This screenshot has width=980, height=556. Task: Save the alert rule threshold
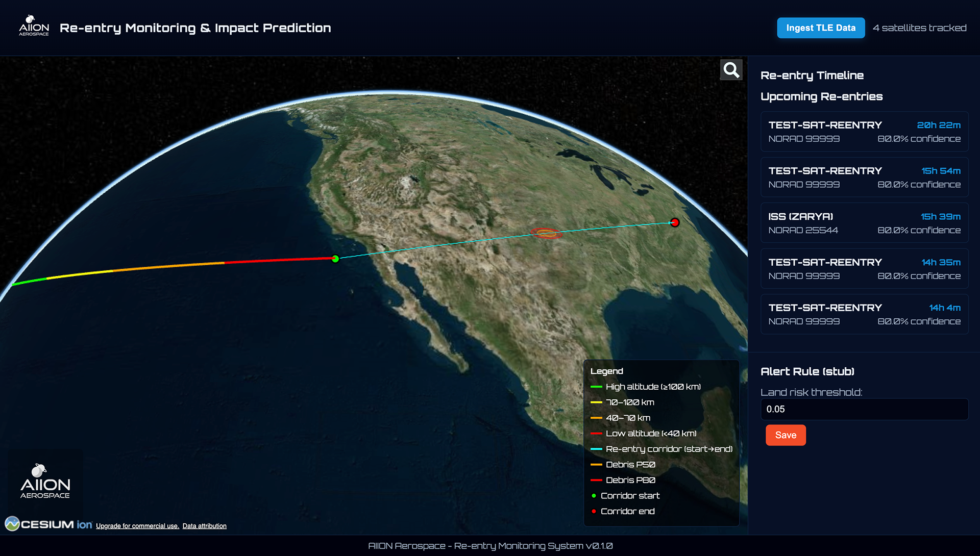click(x=785, y=435)
